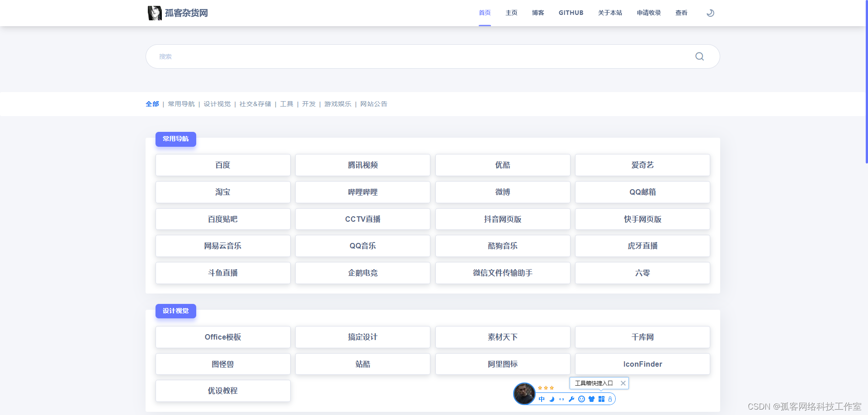The image size is (868, 415).
Task: Open the 快手网页版 link card
Action: (x=642, y=219)
